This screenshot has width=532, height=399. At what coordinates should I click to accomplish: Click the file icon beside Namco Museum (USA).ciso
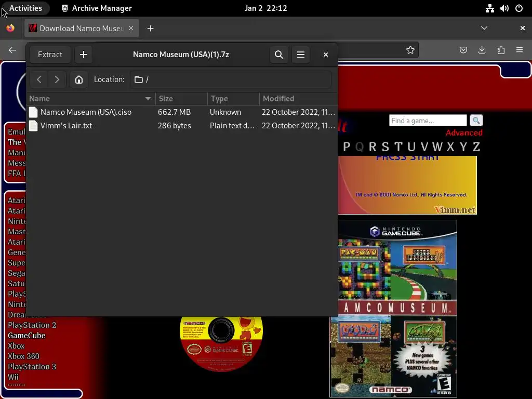[x=33, y=112]
